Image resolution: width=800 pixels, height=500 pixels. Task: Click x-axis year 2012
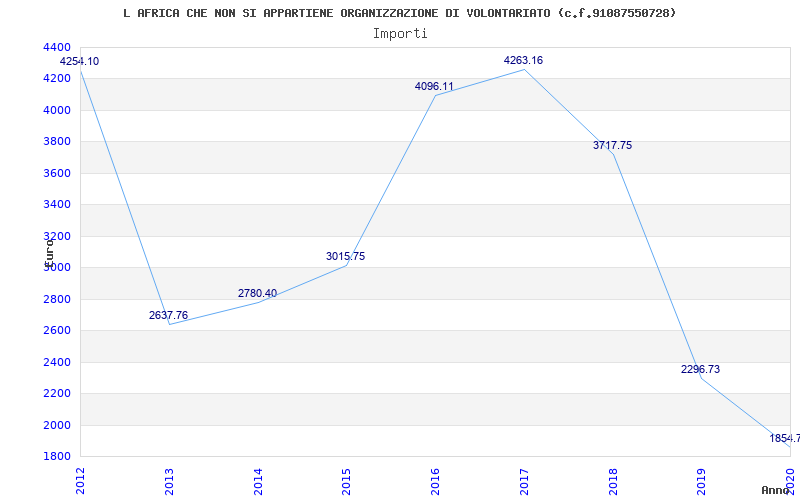80,481
